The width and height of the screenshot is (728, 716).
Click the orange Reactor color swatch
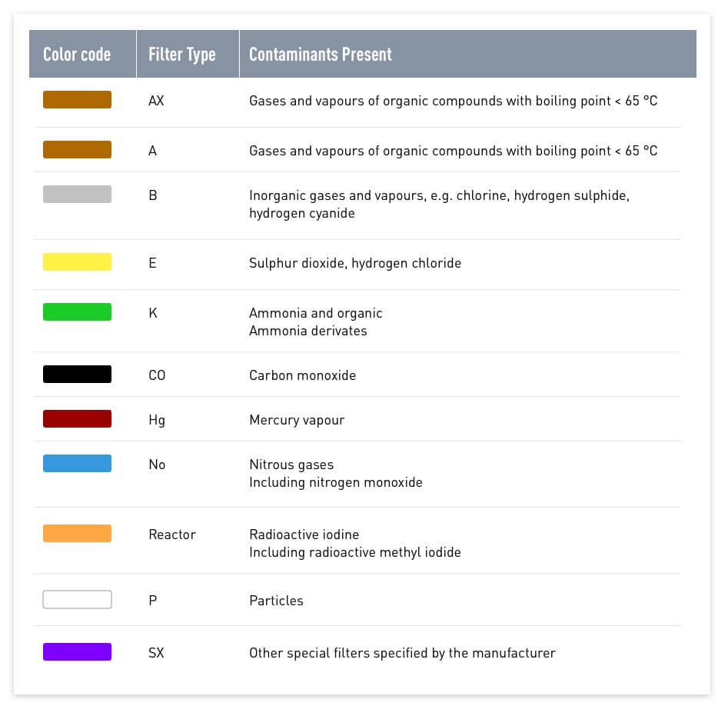pos(77,534)
